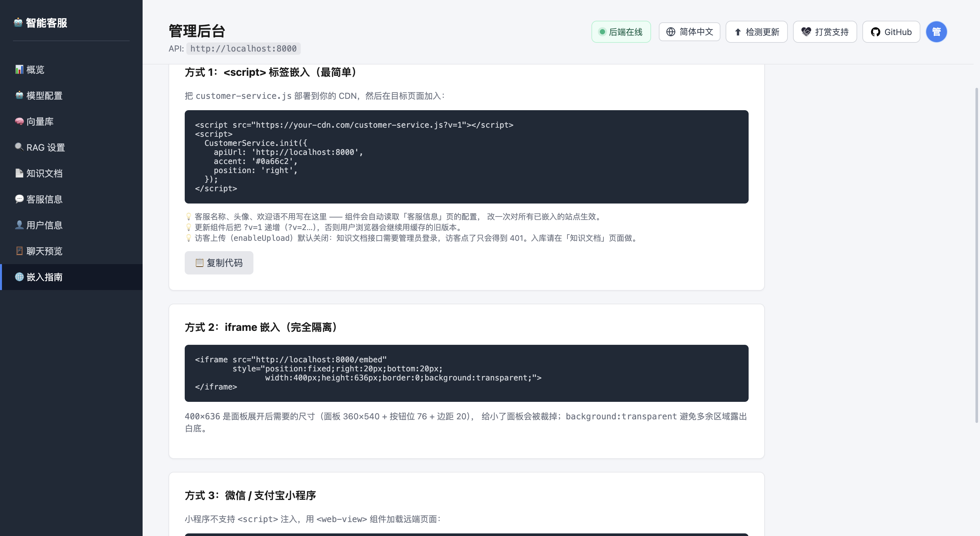980x536 pixels.
Task: Click the clipboard icon in 复制代码
Action: [199, 262]
